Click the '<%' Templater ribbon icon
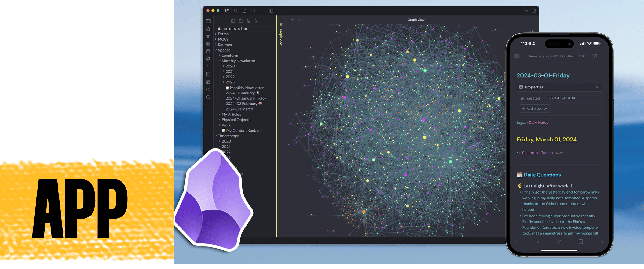The height and width of the screenshot is (269, 644). click(208, 90)
